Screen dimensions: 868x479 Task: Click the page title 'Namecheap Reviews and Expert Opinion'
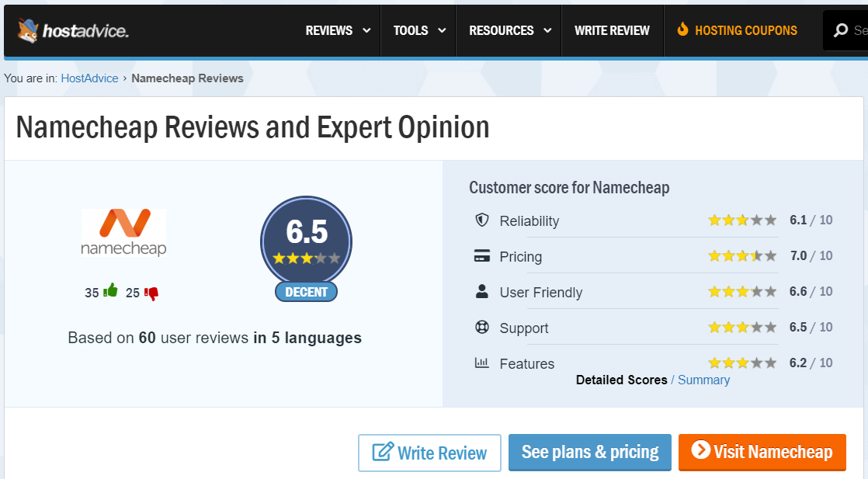[x=252, y=127]
